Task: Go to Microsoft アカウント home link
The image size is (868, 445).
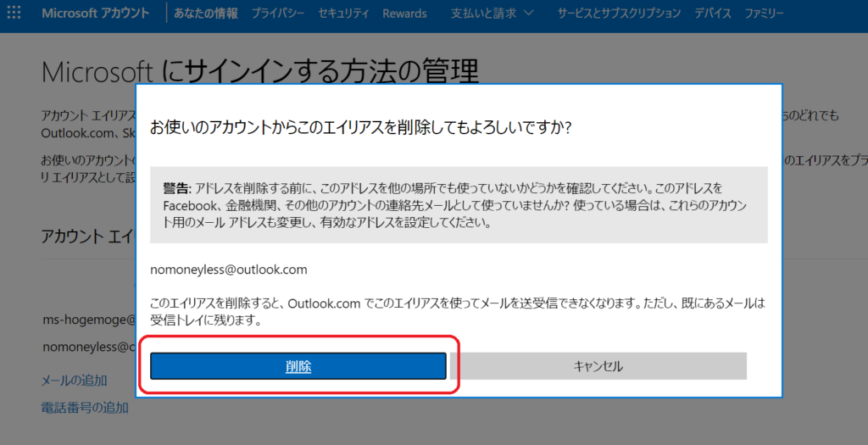Action: click(x=95, y=14)
